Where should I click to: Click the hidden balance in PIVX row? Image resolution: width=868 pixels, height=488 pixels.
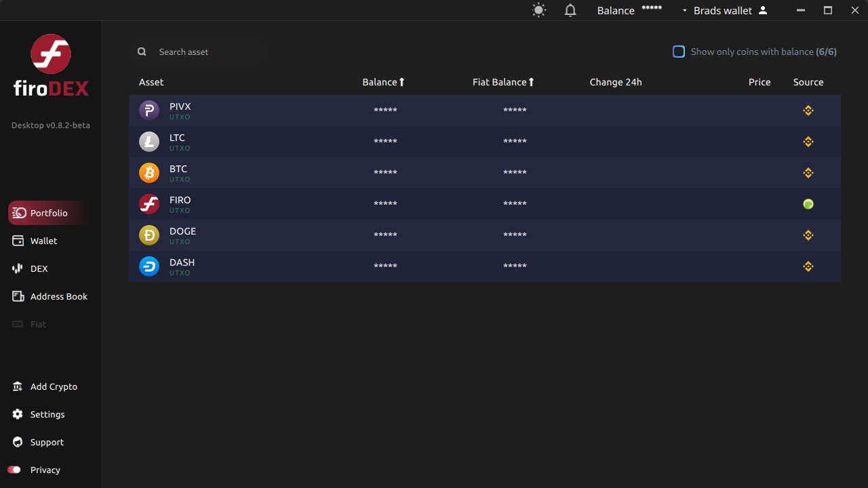(x=385, y=110)
